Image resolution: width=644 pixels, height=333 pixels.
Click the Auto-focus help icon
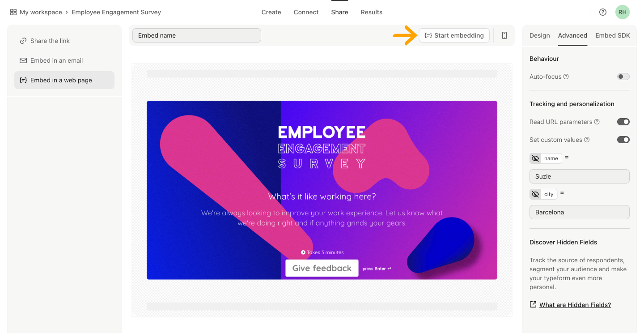(x=566, y=77)
